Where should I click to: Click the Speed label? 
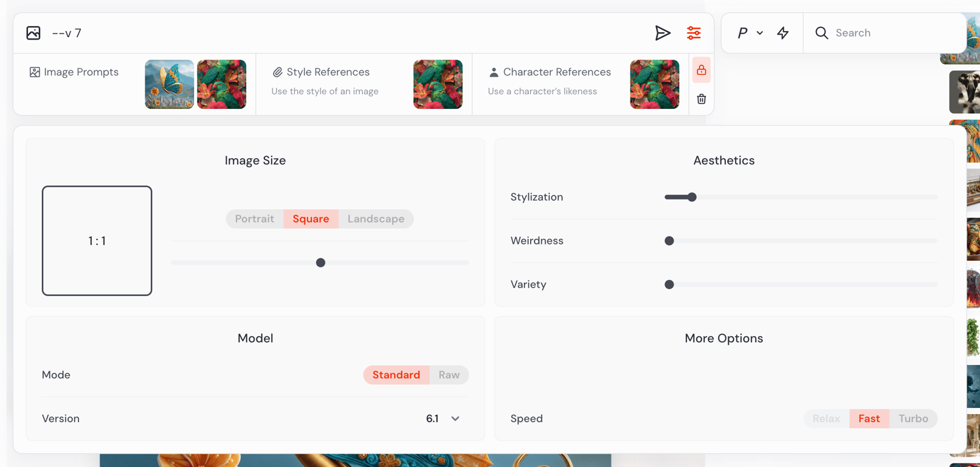526,418
